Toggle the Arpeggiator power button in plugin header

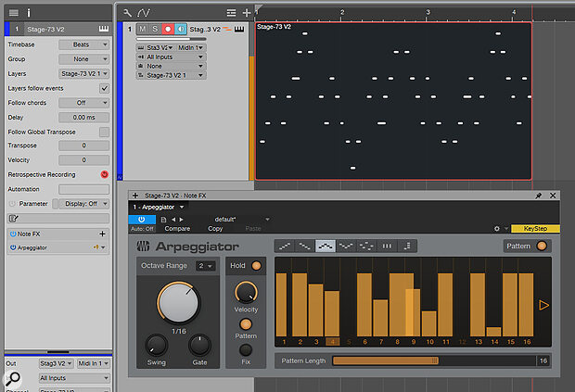tap(142, 220)
